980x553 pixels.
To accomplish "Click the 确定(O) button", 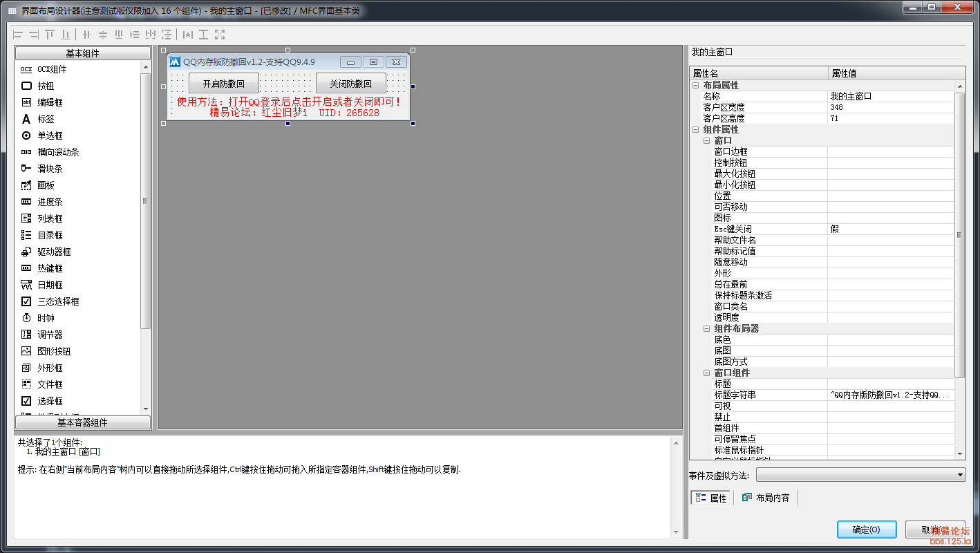I will click(x=867, y=529).
